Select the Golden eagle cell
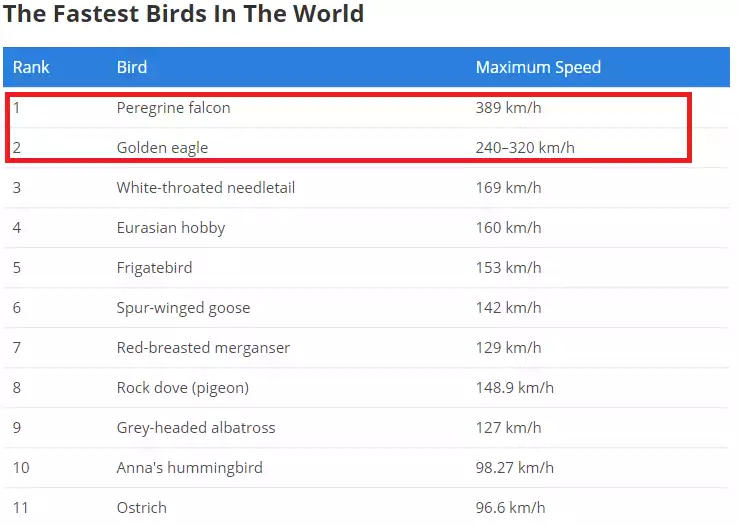 162,148
